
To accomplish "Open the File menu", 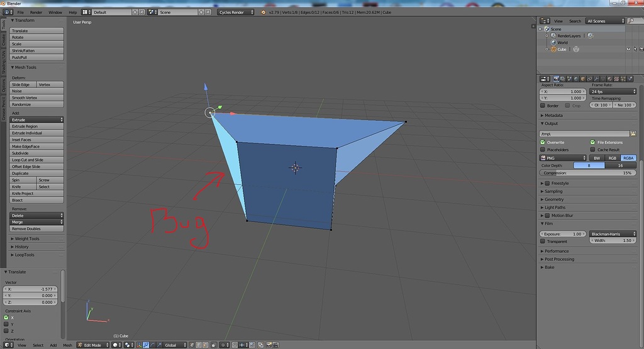I will tap(20, 13).
